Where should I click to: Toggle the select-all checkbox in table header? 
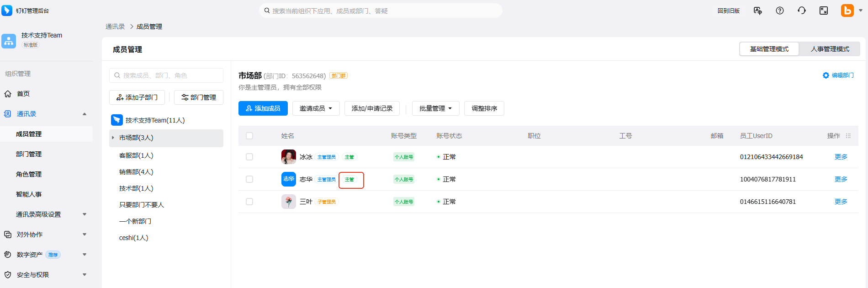pyautogui.click(x=249, y=136)
